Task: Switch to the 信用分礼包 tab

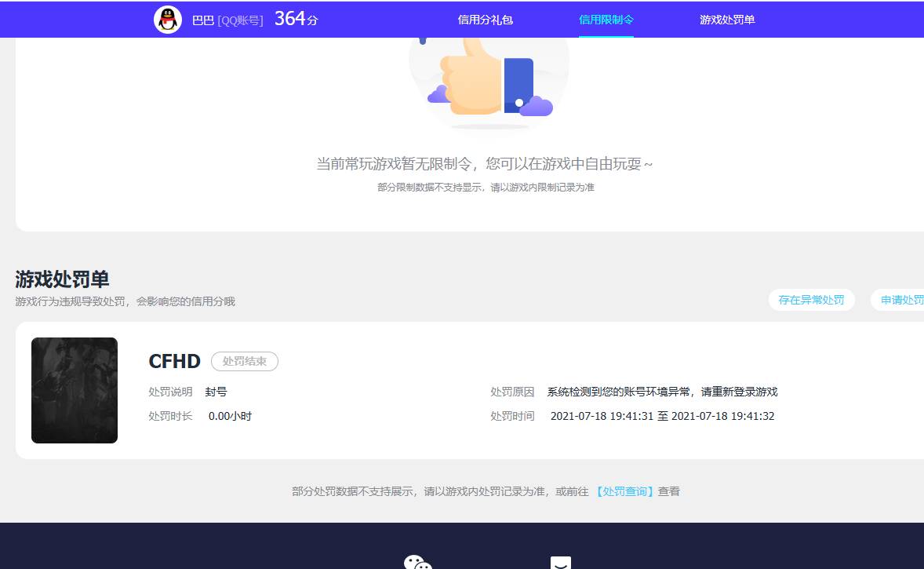Action: click(485, 19)
